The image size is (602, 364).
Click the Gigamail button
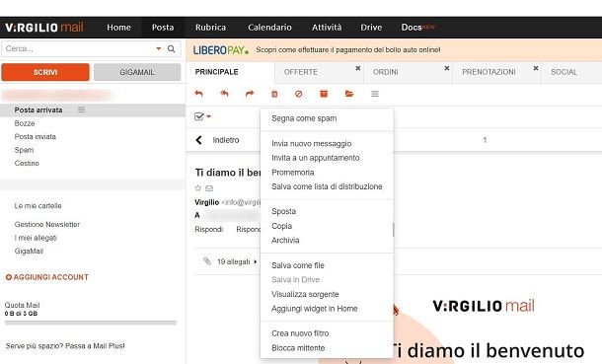tap(137, 72)
